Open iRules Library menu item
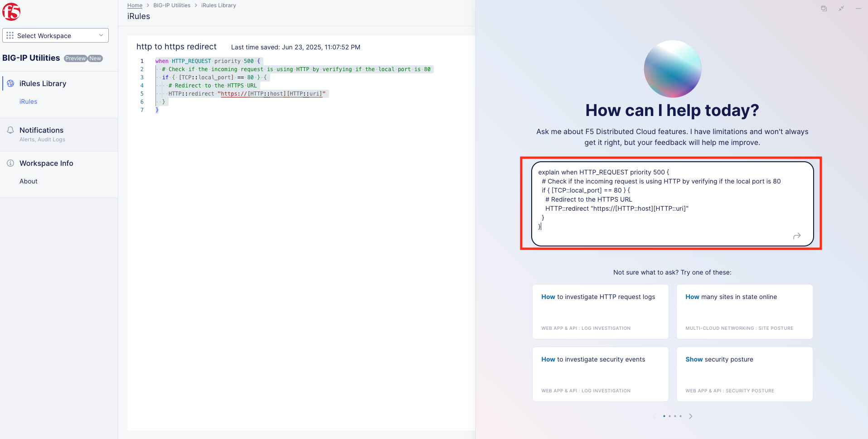Image resolution: width=868 pixels, height=439 pixels. pyautogui.click(x=43, y=83)
